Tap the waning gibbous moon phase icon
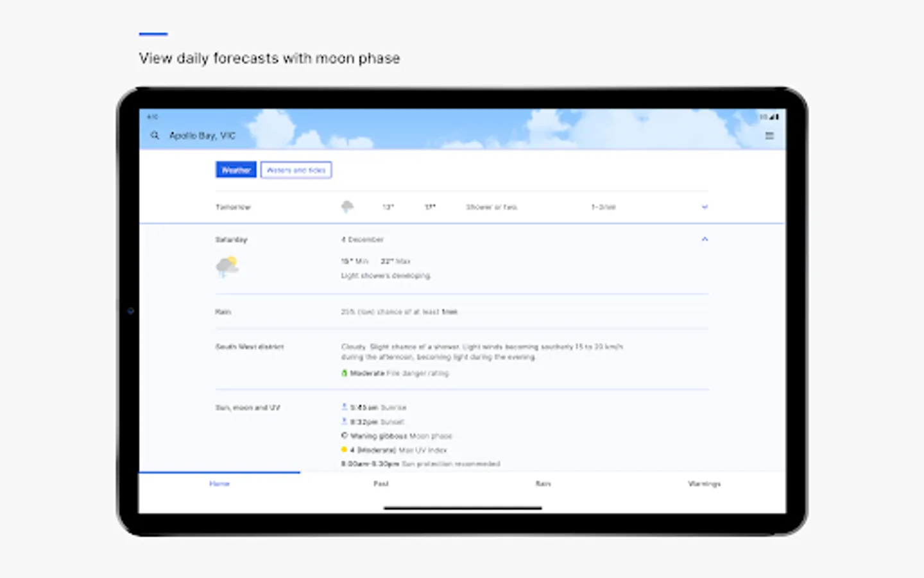 344,435
